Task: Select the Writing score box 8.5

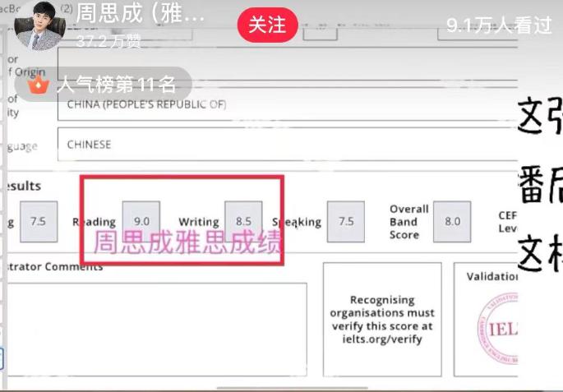Action: click(x=243, y=221)
